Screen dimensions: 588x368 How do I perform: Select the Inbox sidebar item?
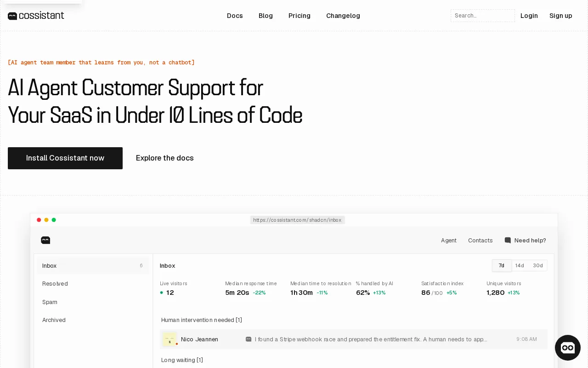point(93,265)
